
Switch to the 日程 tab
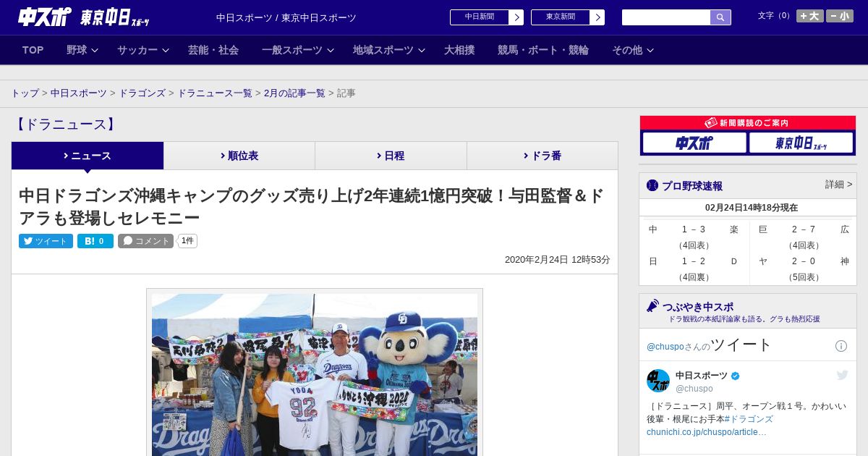coord(391,156)
